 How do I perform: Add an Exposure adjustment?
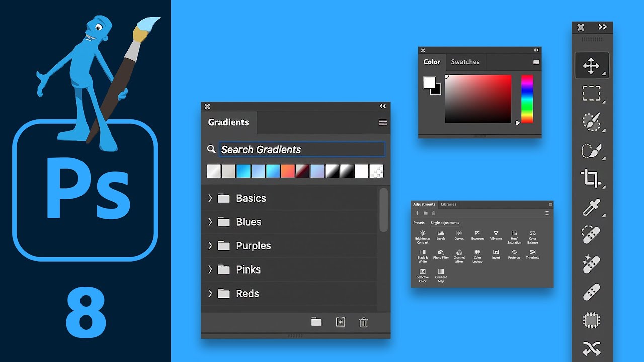(477, 235)
